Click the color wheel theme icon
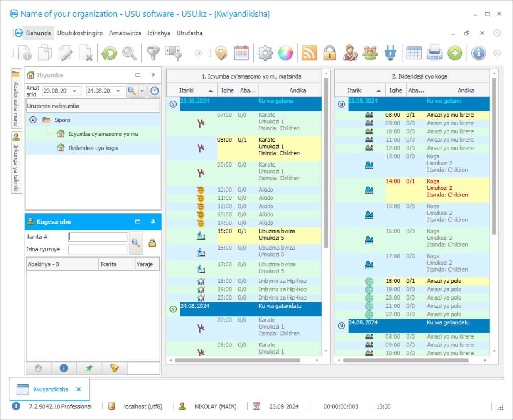Image resolution: width=513 pixels, height=420 pixels. pos(285,53)
